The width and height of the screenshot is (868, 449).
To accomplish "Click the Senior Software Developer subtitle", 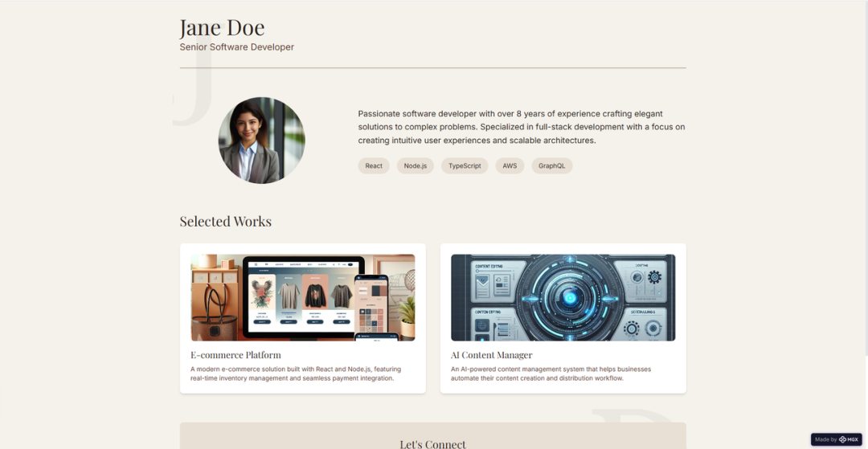I will 237,47.
